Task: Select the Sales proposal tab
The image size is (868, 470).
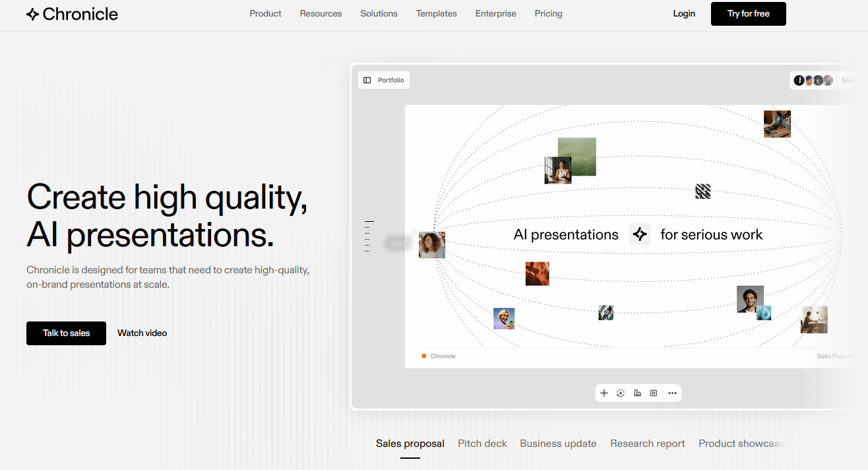Action: (x=410, y=444)
